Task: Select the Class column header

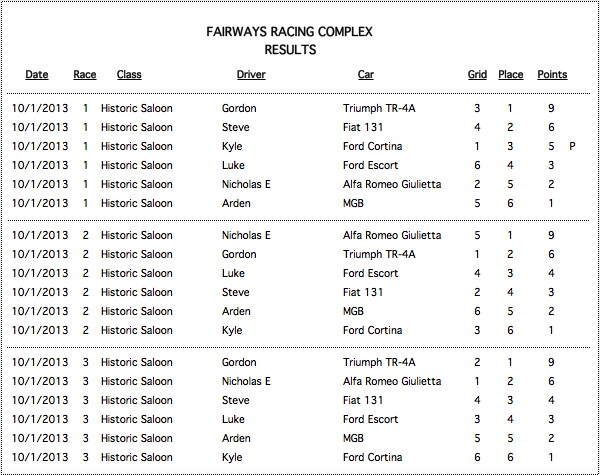Action: (x=129, y=75)
